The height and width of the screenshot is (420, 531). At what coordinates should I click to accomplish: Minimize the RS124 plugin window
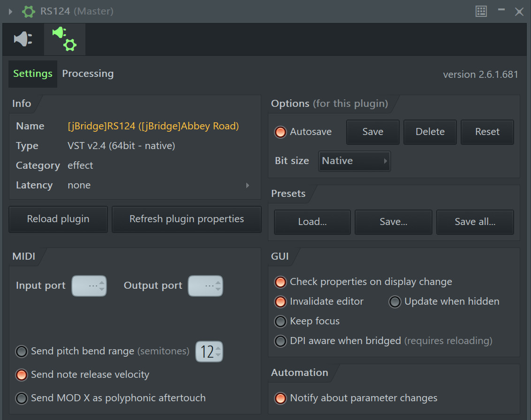coord(501,10)
